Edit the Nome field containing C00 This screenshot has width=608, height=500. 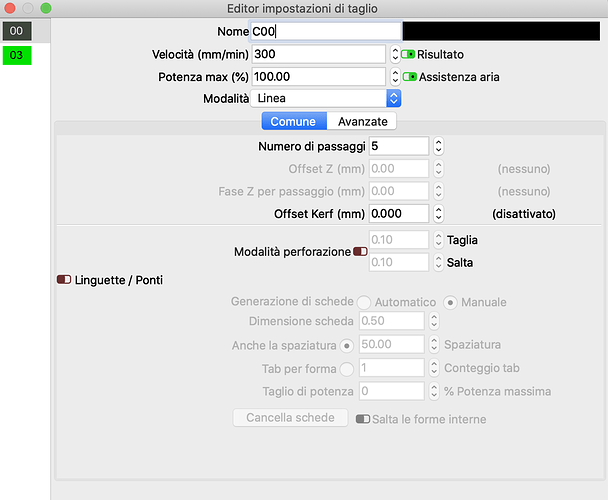point(326,31)
